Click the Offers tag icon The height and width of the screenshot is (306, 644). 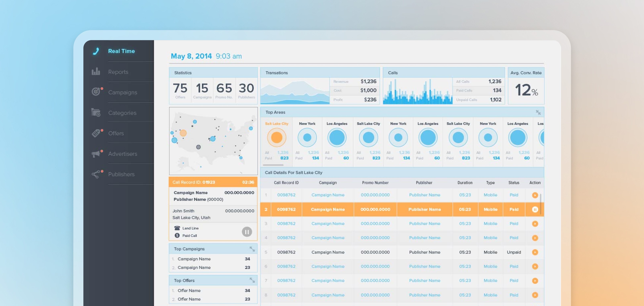(96, 133)
